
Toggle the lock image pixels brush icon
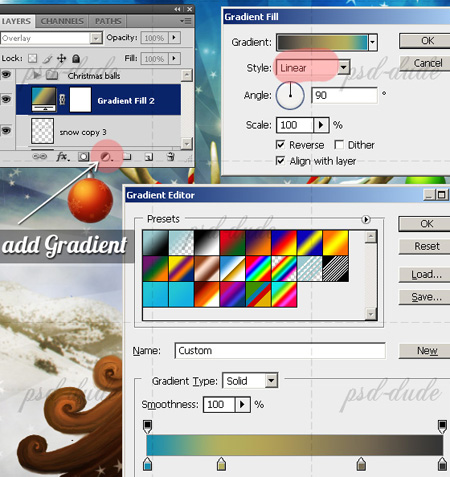pyautogui.click(x=47, y=59)
